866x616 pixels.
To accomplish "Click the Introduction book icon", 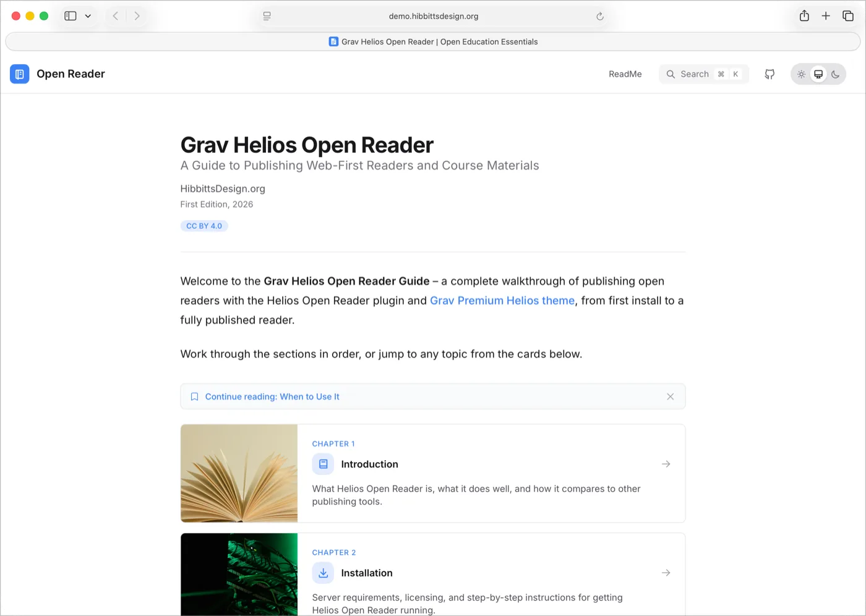I will pos(323,464).
